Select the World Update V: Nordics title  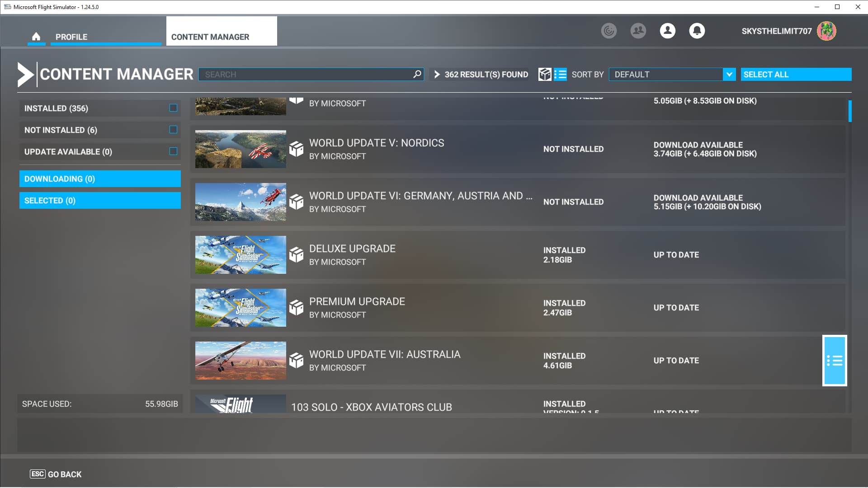(377, 143)
